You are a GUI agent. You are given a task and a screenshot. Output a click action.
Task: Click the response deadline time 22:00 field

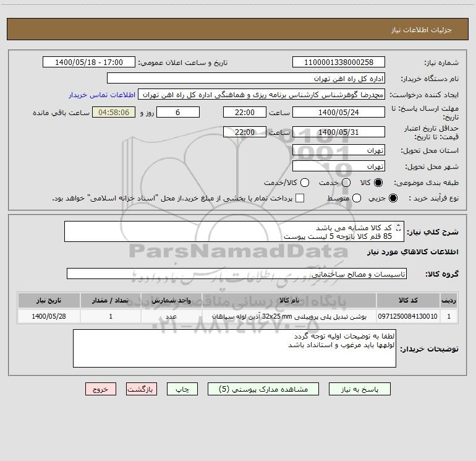(245, 112)
